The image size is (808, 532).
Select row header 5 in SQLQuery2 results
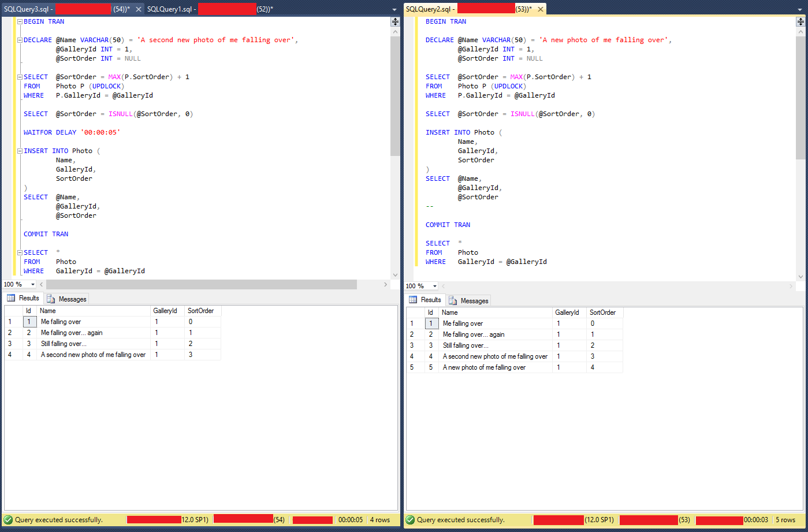click(x=415, y=367)
